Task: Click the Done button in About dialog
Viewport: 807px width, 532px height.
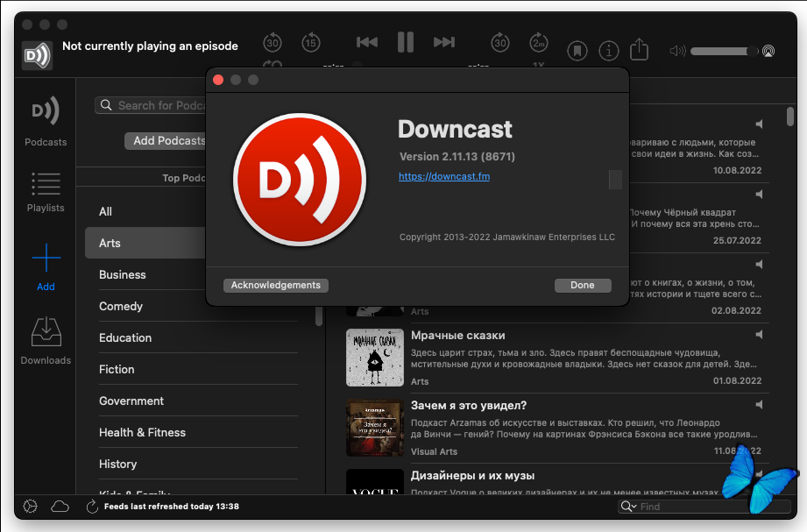Action: (583, 285)
